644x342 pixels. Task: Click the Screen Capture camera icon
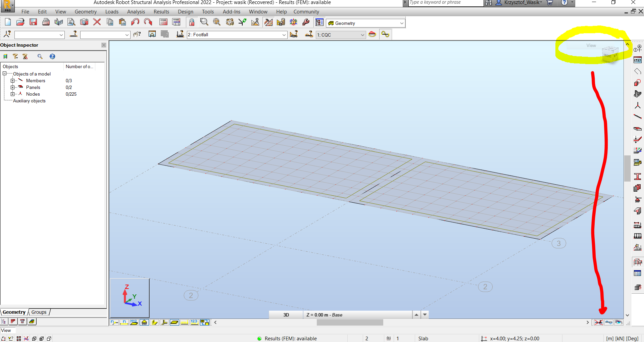pyautogui.click(x=84, y=22)
